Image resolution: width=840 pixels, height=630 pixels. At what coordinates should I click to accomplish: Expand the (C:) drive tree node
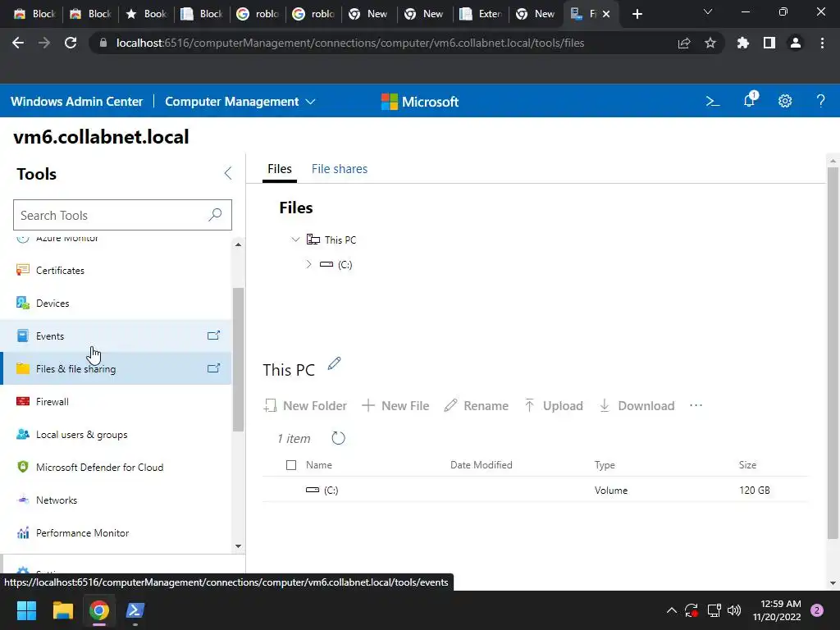[x=308, y=264]
